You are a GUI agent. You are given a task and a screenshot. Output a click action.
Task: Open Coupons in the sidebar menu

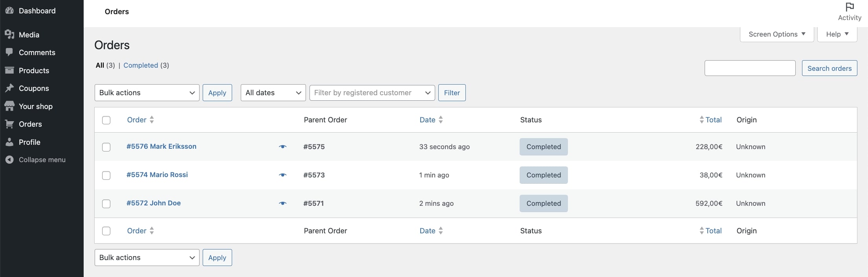(x=34, y=89)
